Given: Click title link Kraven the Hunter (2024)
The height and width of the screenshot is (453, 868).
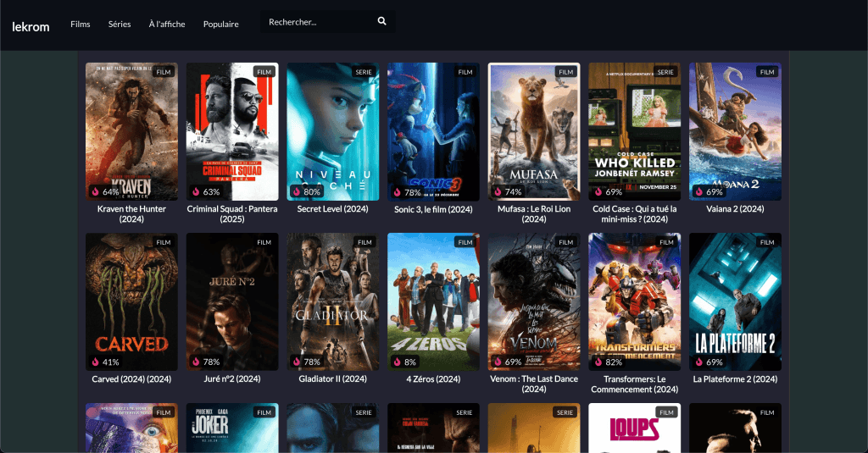Looking at the screenshot, I should [131, 214].
